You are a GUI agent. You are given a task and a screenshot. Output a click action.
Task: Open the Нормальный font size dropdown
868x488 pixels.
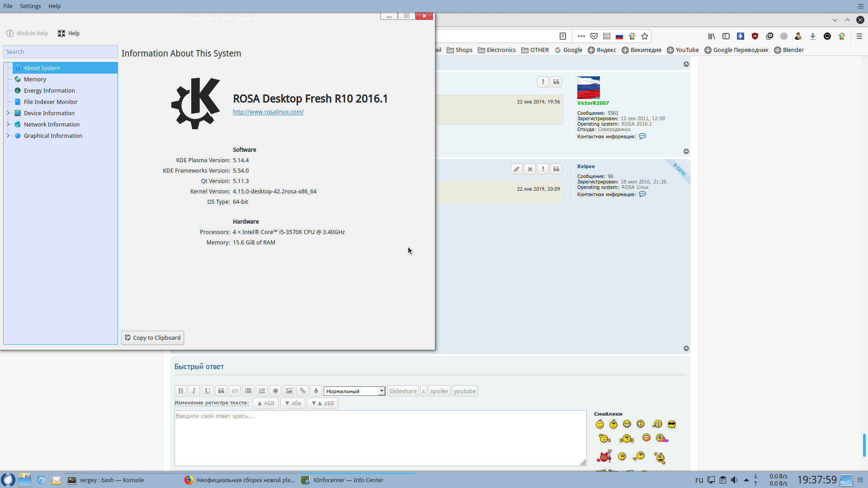354,391
